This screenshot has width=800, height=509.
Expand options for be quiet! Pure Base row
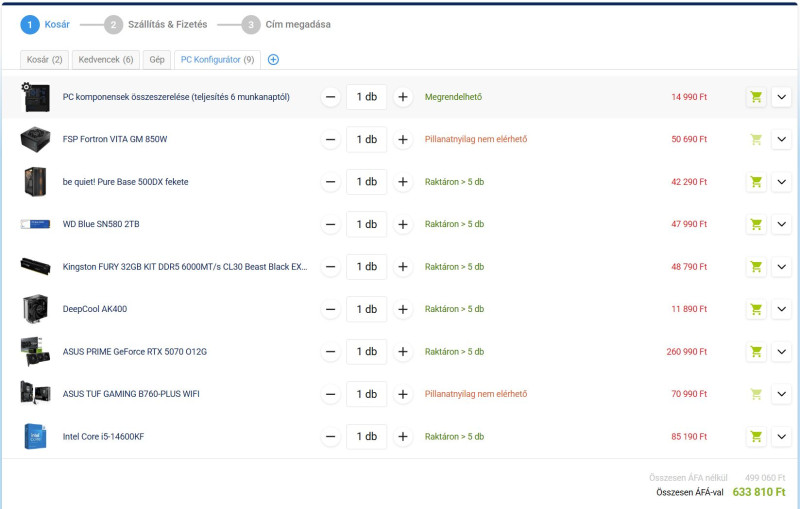click(x=781, y=182)
